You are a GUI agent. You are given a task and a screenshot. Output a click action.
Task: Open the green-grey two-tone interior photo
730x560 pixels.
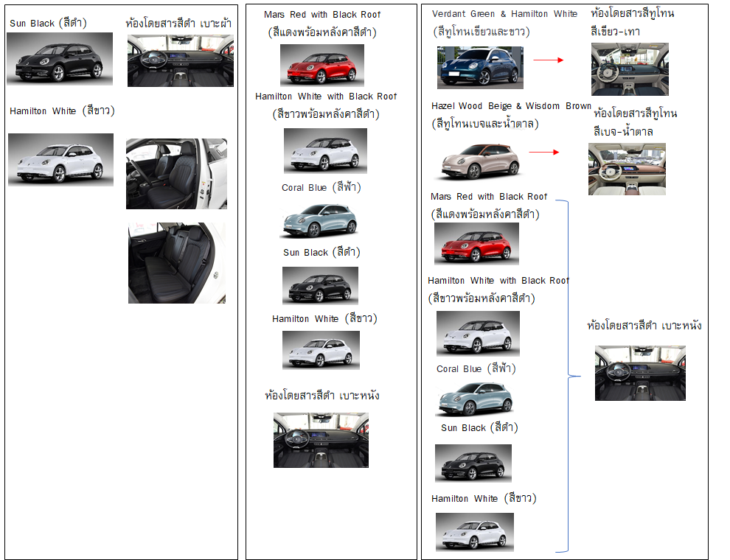click(630, 69)
